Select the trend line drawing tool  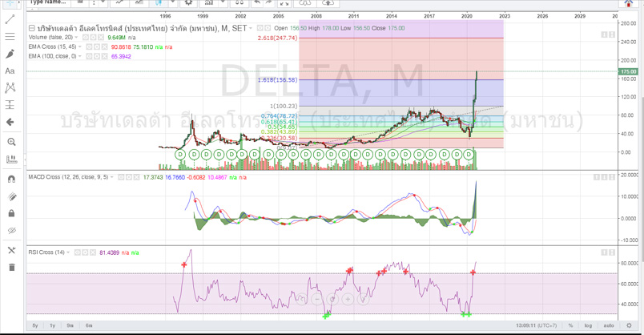coord(10,19)
